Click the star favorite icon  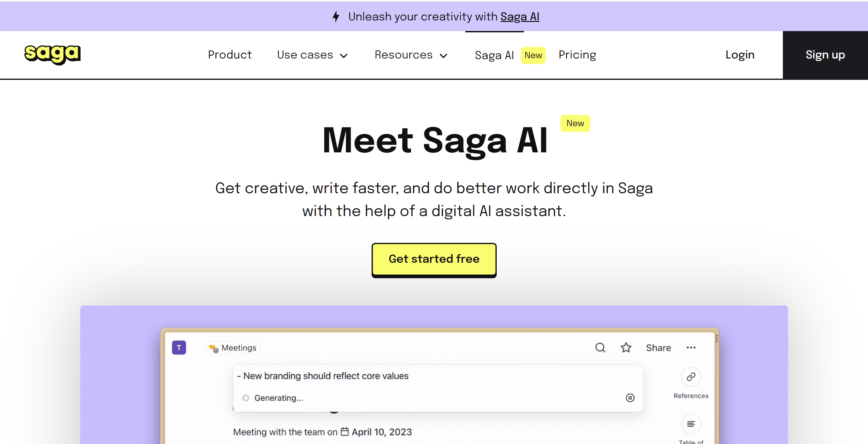pos(626,347)
